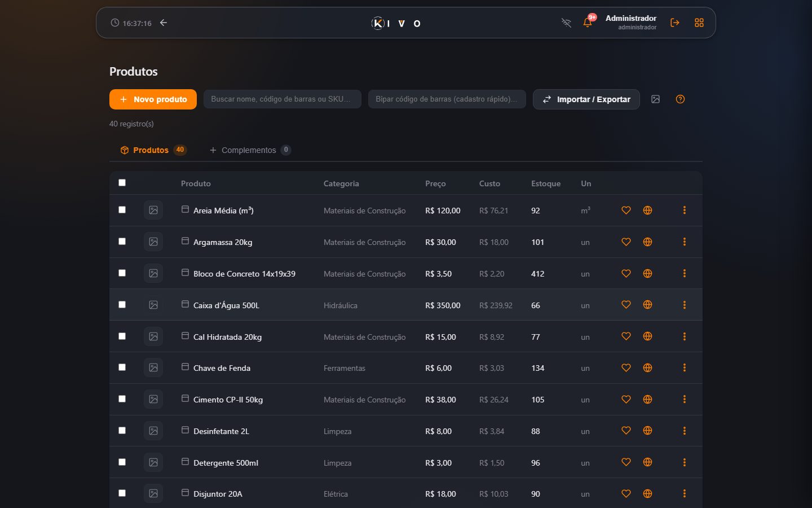Open the three-dot menu for Chave de Fenda
Image resolution: width=812 pixels, height=508 pixels.
pyautogui.click(x=685, y=367)
